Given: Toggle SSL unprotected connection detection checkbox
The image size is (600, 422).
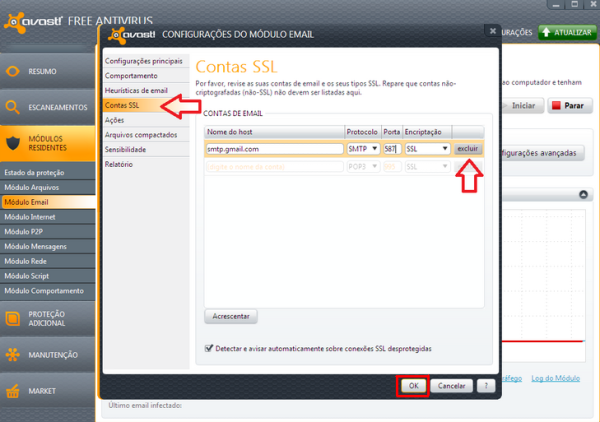Looking at the screenshot, I should [209, 348].
